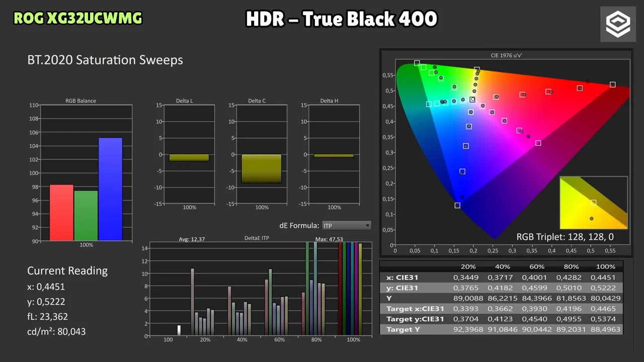Click the blue bar in RGB Balance
Image resolution: width=644 pixels, height=362 pixels.
111,189
